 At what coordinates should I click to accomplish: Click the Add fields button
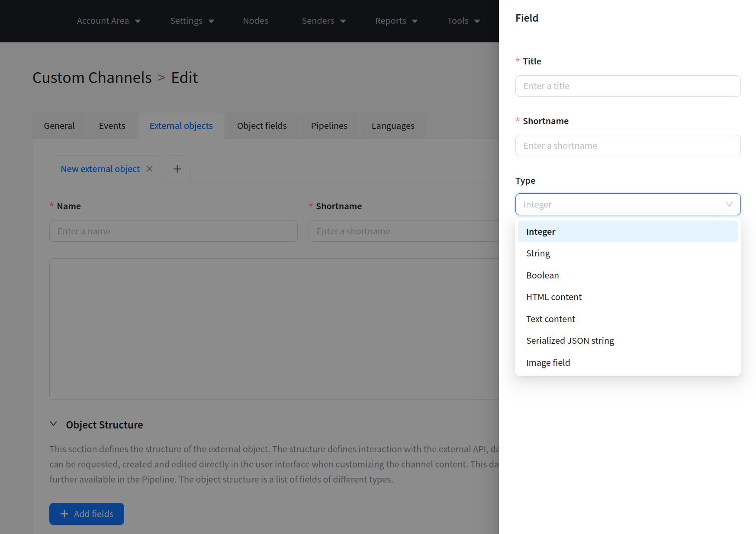coord(87,514)
